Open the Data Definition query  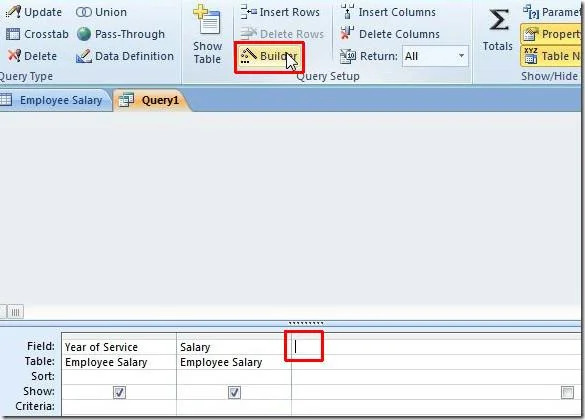125,56
